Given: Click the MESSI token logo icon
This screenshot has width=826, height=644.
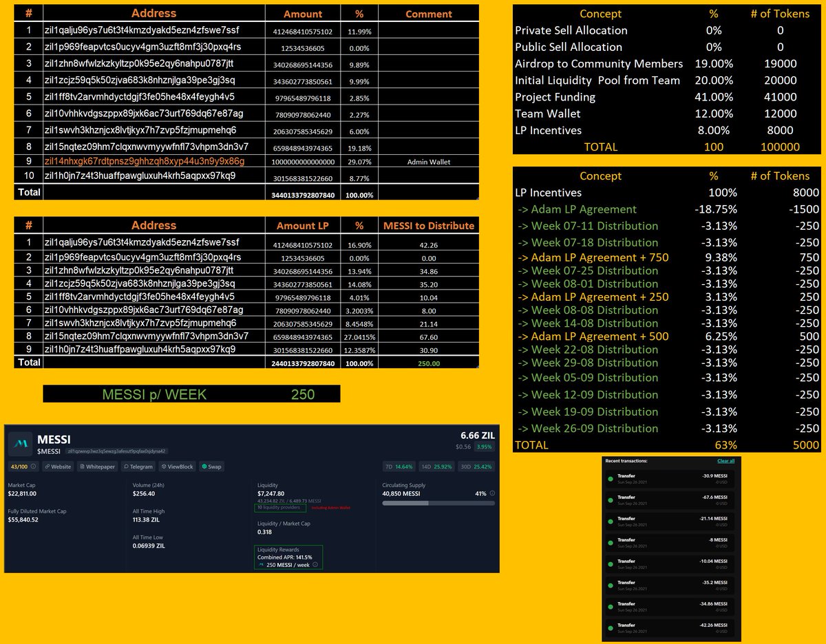Looking at the screenshot, I should (x=19, y=442).
